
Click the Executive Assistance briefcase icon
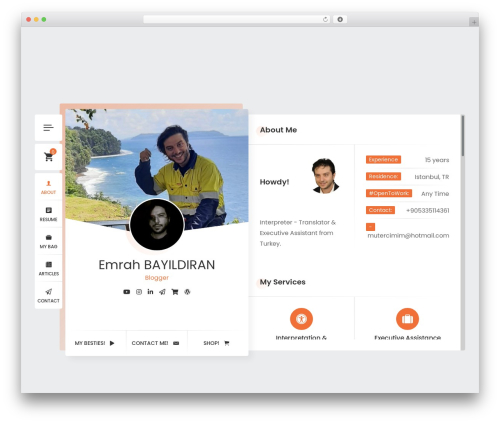(407, 319)
